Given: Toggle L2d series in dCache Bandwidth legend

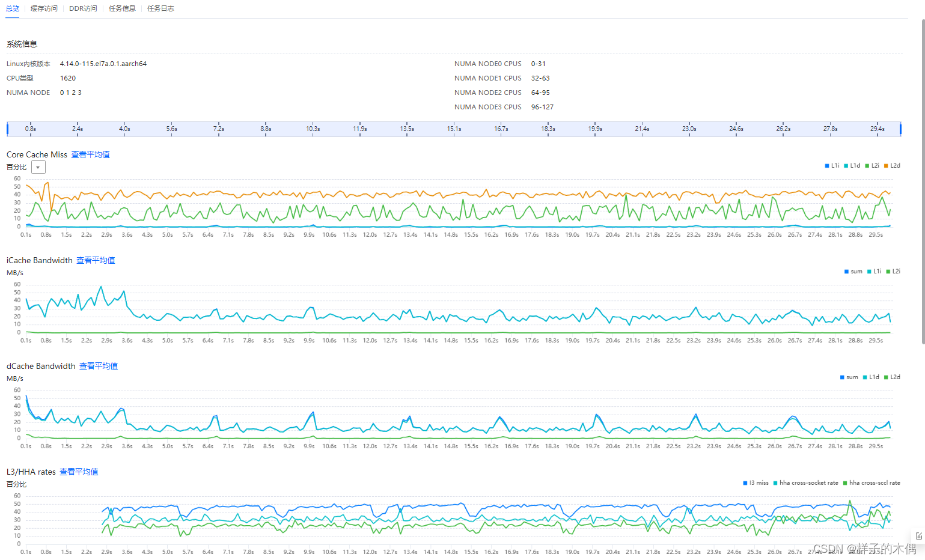Looking at the screenshot, I should coord(892,377).
